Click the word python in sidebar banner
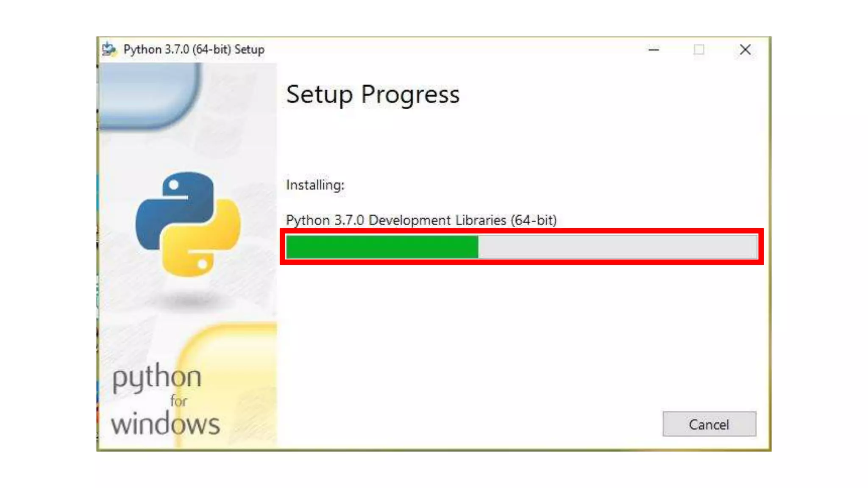Viewport: 868px width, 488px height. click(x=157, y=377)
